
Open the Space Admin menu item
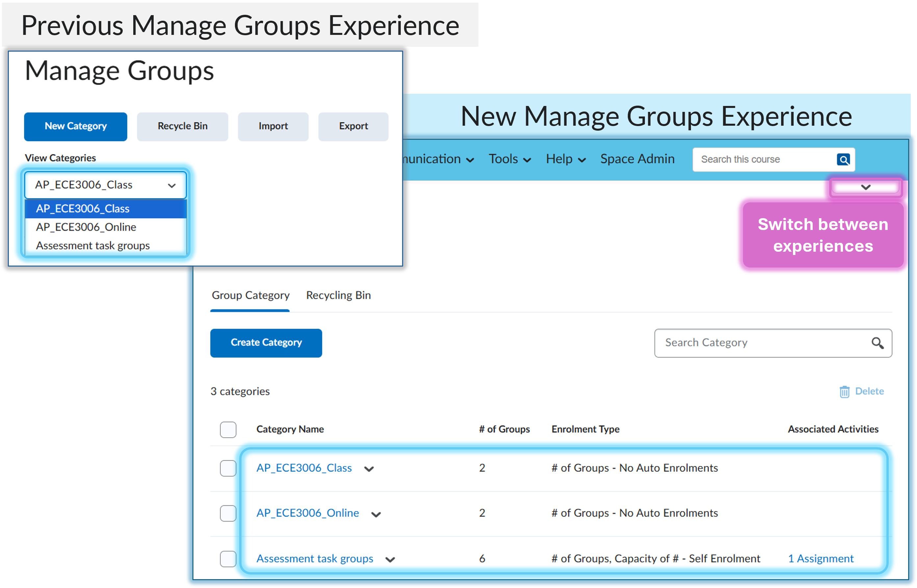(637, 159)
